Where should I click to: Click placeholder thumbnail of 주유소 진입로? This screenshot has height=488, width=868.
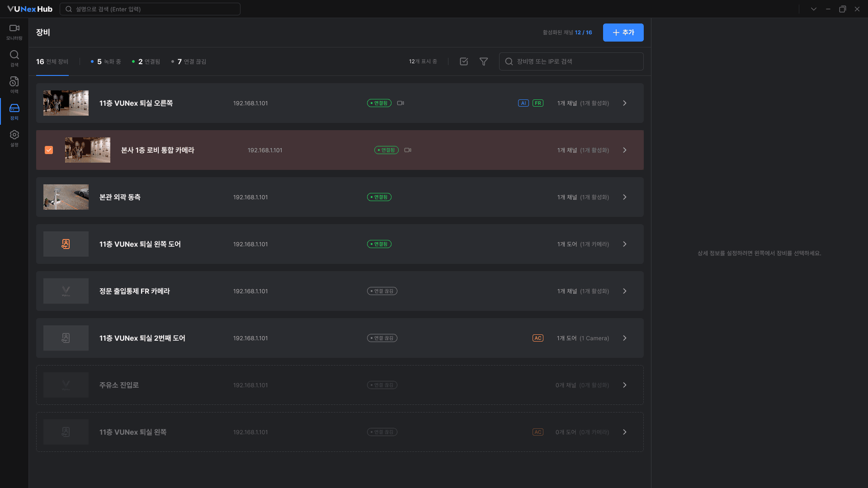tap(66, 385)
